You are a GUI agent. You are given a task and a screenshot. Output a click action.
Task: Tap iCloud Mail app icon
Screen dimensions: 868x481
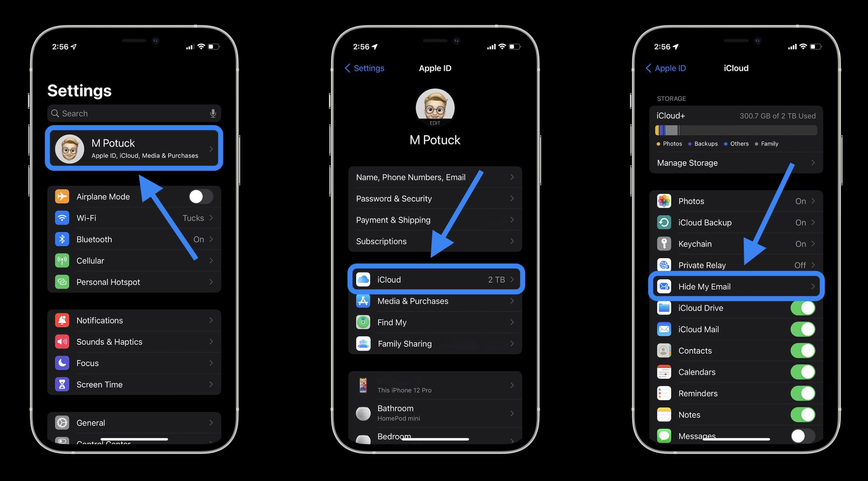point(664,329)
